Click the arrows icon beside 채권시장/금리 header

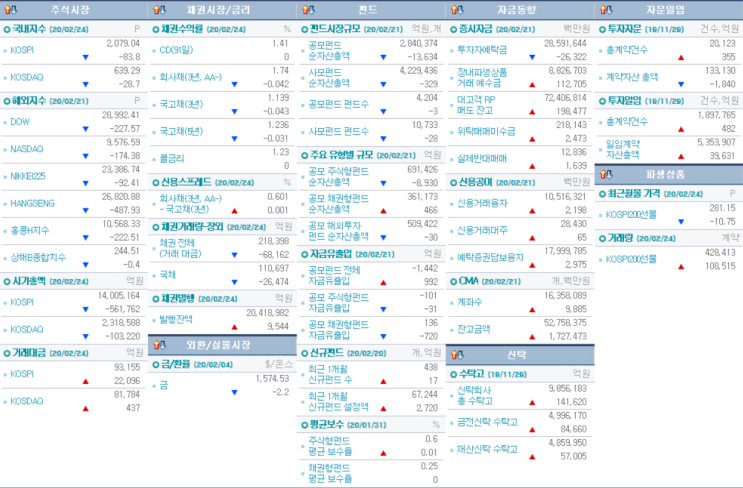click(x=160, y=9)
